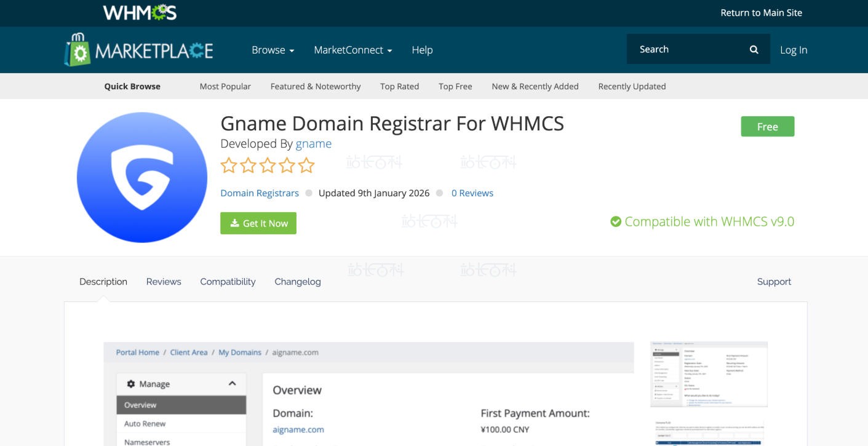Open the gname developer link
The height and width of the screenshot is (446, 868).
(x=314, y=143)
